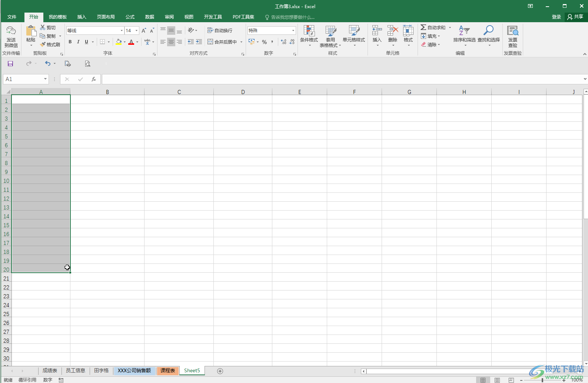Expand the font size 14 dropdown
Viewport: 588px width, 383px height.
[137, 31]
